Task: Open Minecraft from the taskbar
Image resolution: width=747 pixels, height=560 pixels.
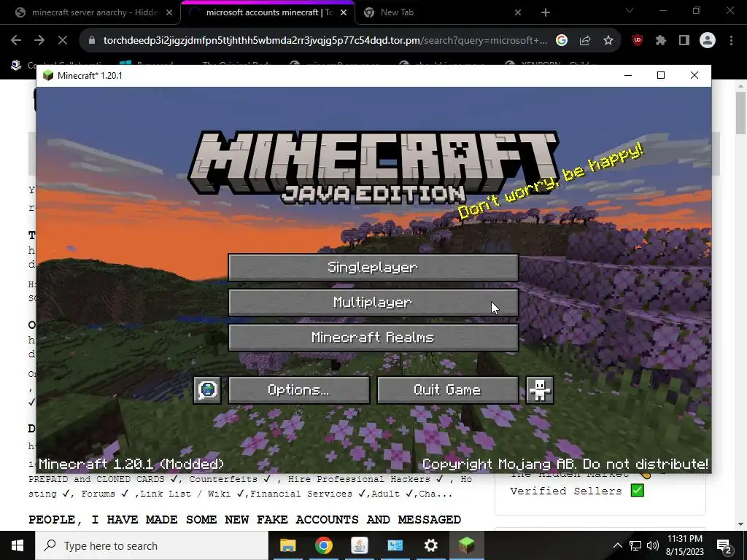Action: [x=466, y=545]
